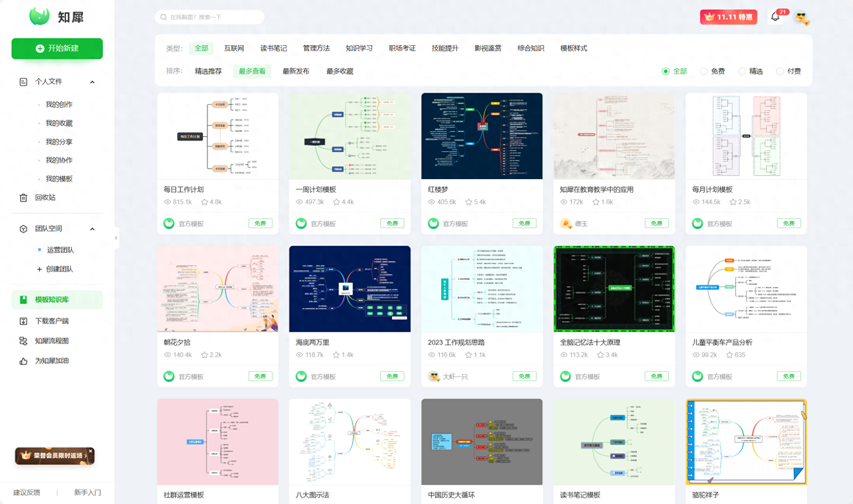Click the 下载客户端 download icon
The image size is (853, 504).
click(x=23, y=321)
